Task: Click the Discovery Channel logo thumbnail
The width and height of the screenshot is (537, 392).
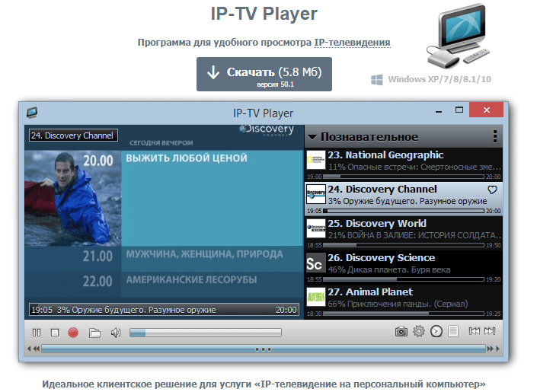Action: click(316, 194)
